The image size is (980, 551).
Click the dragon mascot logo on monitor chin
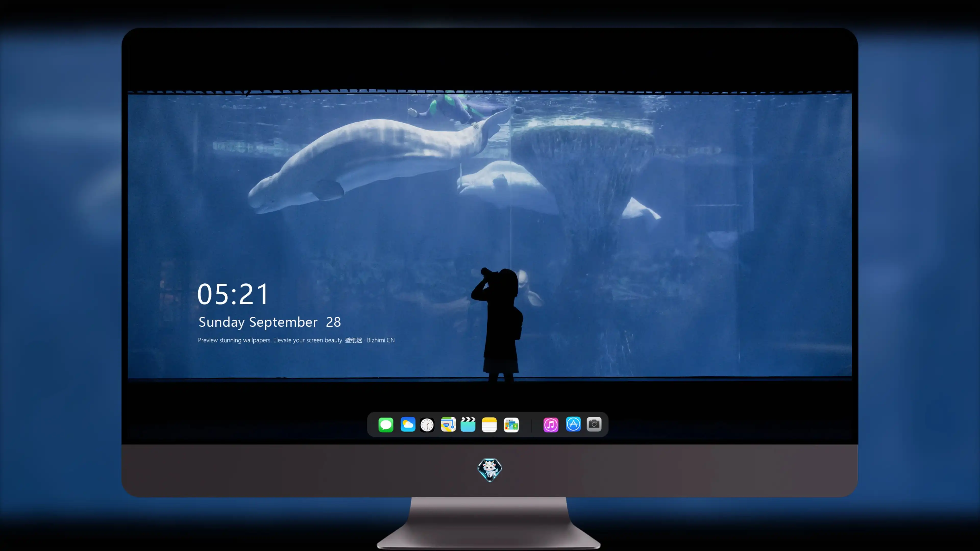coord(490,470)
